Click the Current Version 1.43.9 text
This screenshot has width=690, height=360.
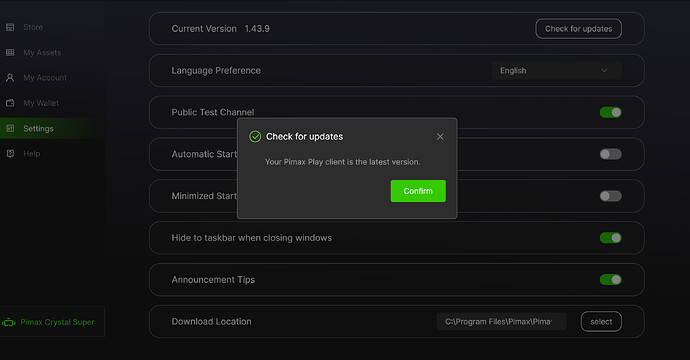coord(220,29)
